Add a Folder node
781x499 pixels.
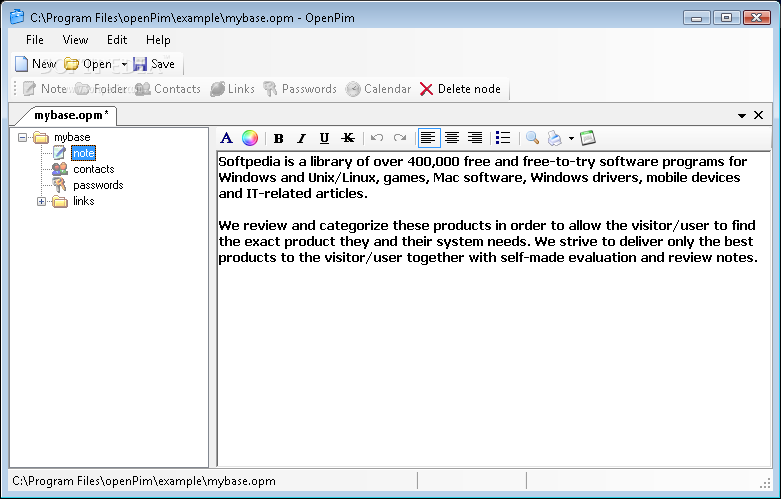pyautogui.click(x=102, y=89)
